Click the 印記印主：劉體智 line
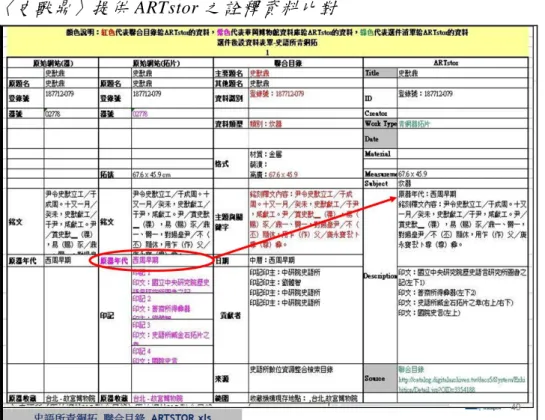Viewport: 545px width, 420px height. pyautogui.click(x=276, y=283)
